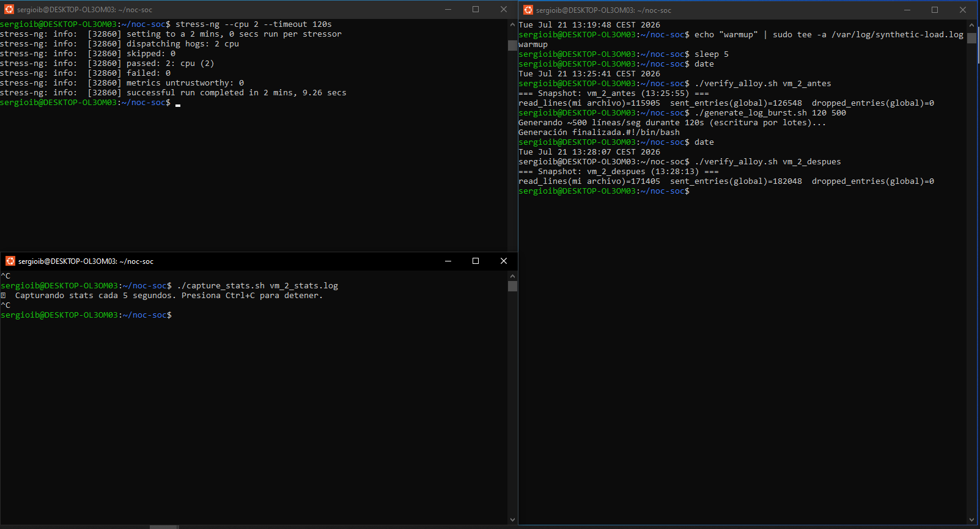Minimize the stress-ng terminal window

[x=448, y=9]
